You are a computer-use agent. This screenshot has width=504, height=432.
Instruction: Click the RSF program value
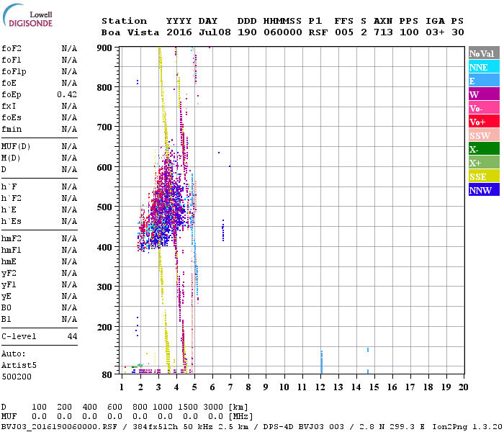[x=318, y=32]
